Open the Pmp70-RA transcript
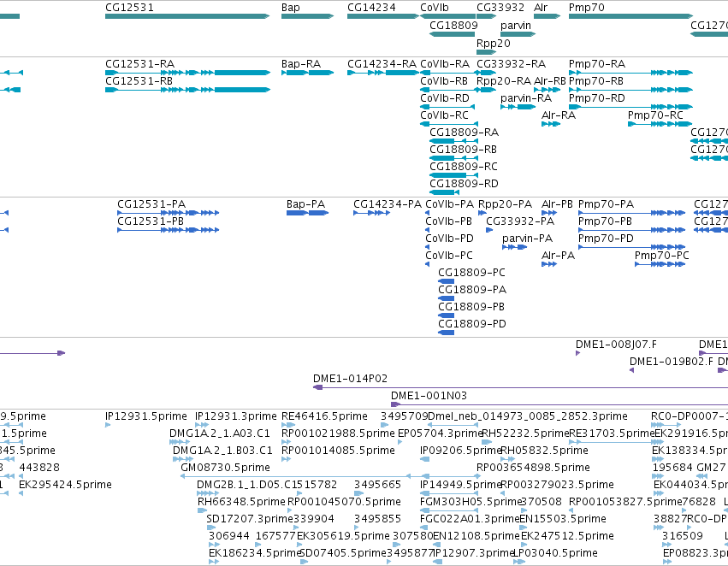This screenshot has width=728, height=566. pyautogui.click(x=630, y=73)
